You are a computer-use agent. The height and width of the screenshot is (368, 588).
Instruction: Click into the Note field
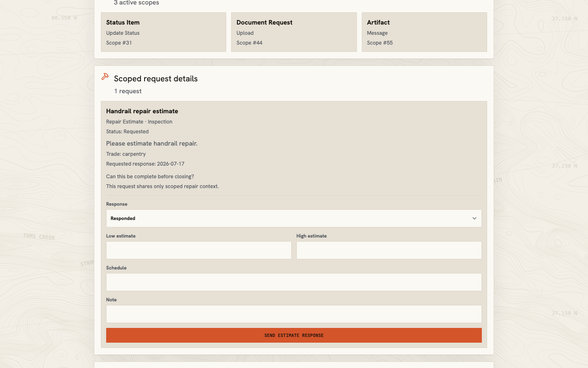tap(294, 314)
